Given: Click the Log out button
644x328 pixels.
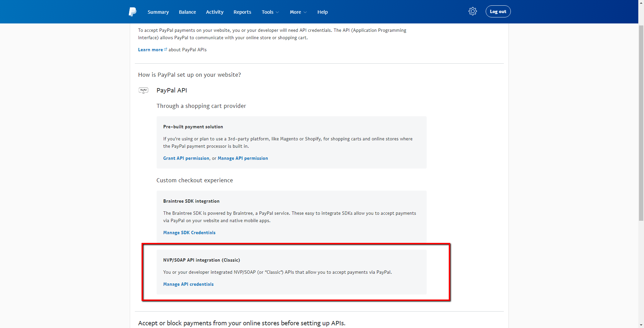Looking at the screenshot, I should point(498,11).
